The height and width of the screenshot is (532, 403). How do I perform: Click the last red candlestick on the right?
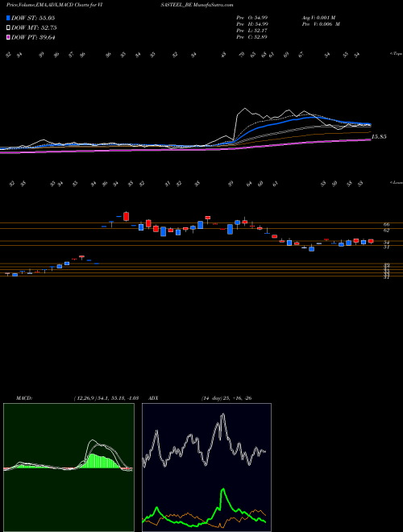tap(371, 241)
